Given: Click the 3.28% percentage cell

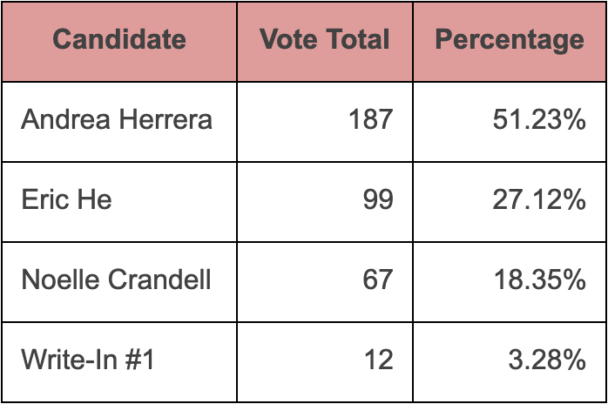Looking at the screenshot, I should pyautogui.click(x=546, y=359).
